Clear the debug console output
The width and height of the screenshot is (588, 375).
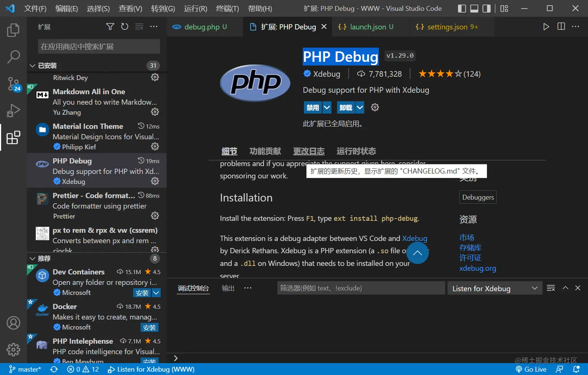(x=551, y=288)
